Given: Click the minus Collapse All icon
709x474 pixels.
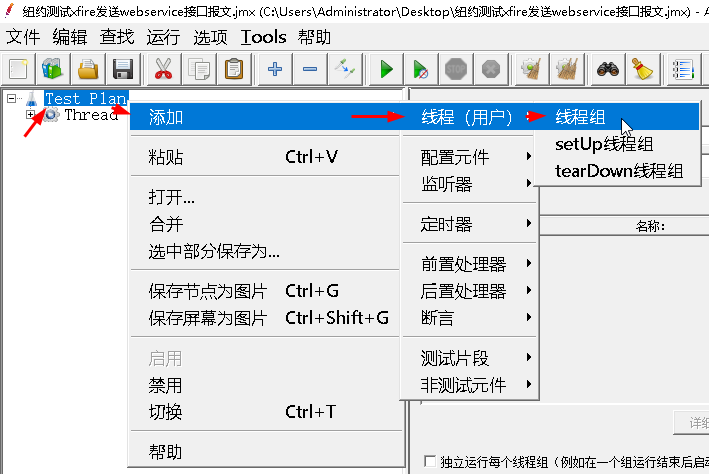Looking at the screenshot, I should pyautogui.click(x=310, y=69).
